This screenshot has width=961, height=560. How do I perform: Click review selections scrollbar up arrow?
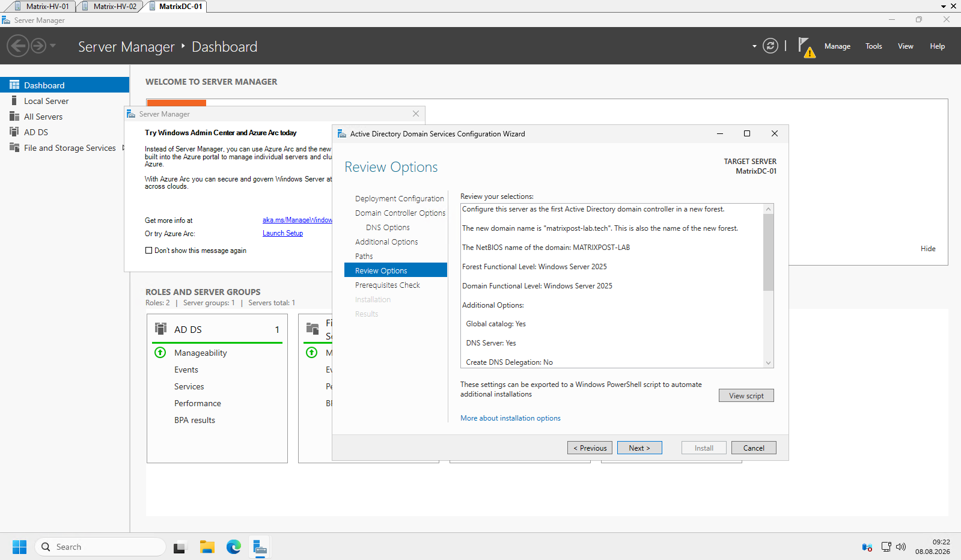[x=768, y=209]
